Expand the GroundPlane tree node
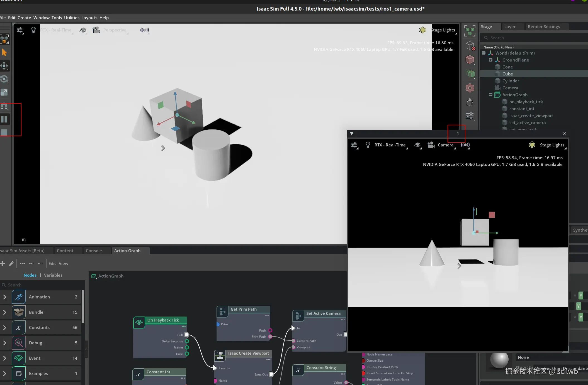 (x=490, y=60)
